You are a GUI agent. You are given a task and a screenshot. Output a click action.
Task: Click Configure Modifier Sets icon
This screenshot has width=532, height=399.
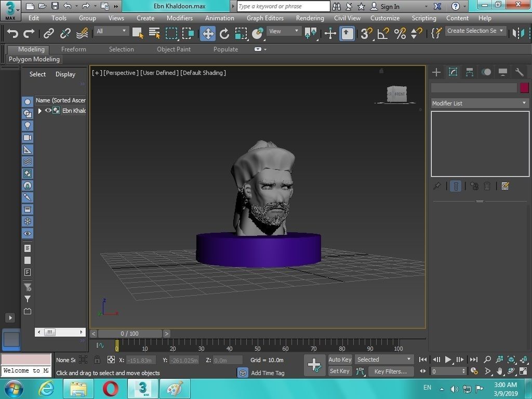coord(505,186)
